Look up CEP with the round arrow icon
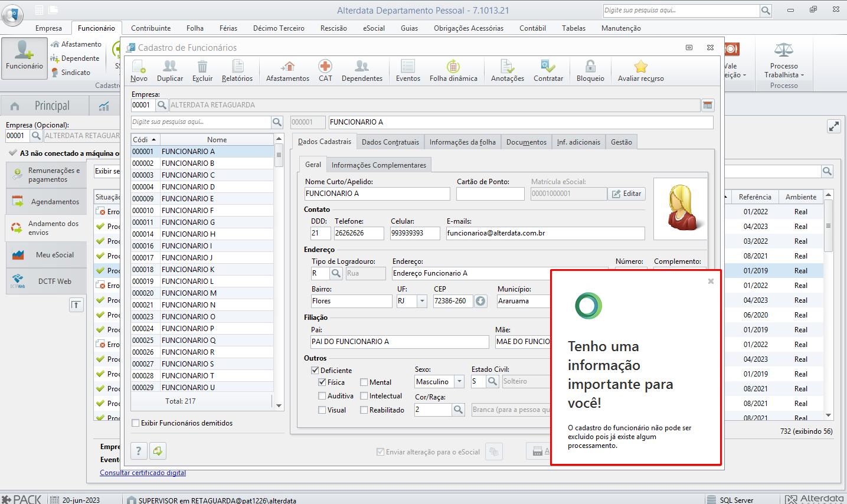The height and width of the screenshot is (504, 847). (x=480, y=301)
